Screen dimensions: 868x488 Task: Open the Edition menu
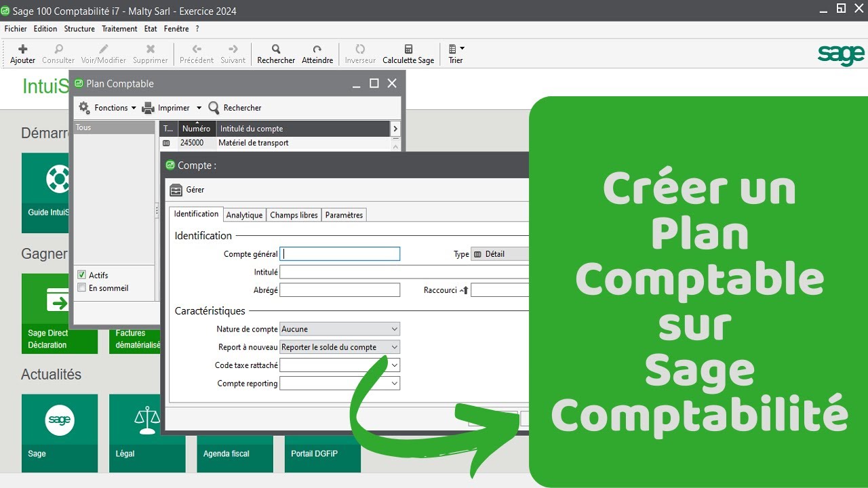coord(45,29)
